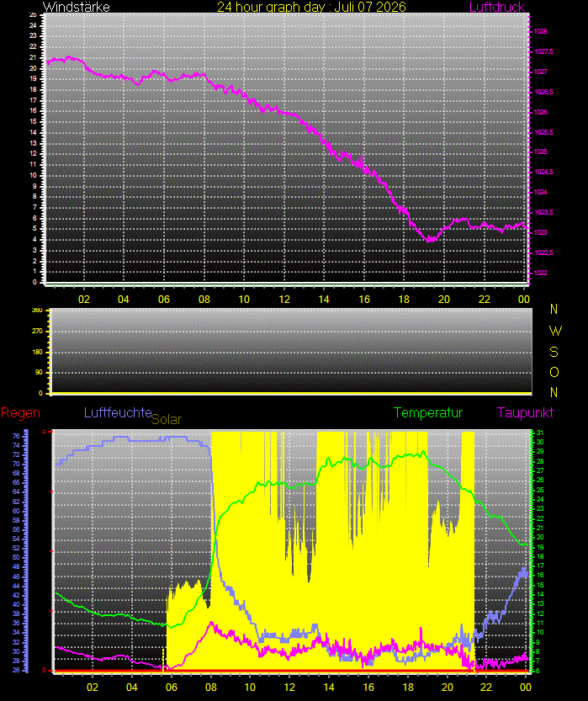The height and width of the screenshot is (701, 588).
Task: Click the 1027 pressure axis value
Action: 540,72
